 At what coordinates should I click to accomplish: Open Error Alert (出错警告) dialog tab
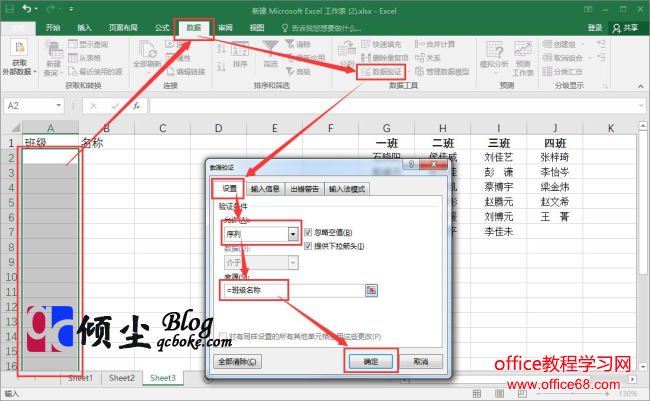[305, 189]
